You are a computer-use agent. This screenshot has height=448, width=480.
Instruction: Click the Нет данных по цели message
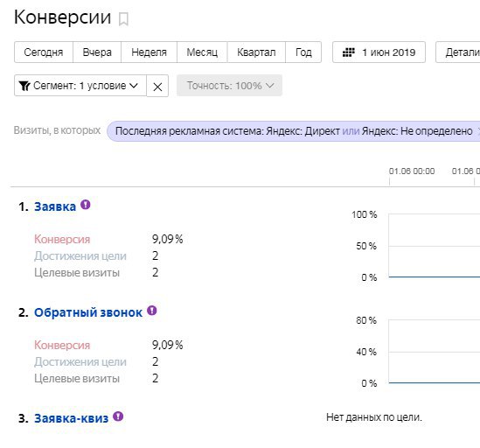click(374, 417)
